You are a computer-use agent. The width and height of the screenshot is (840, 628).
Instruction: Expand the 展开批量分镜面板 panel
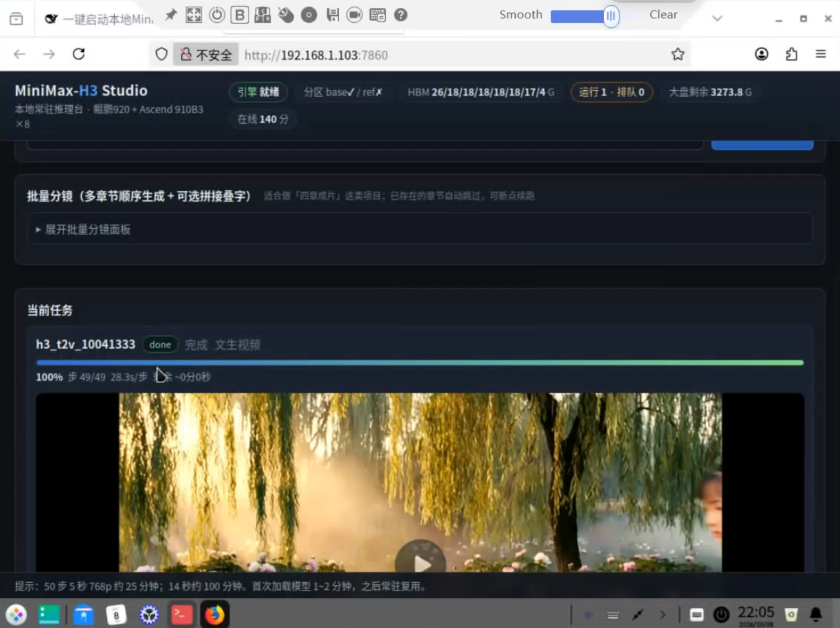(x=420, y=229)
